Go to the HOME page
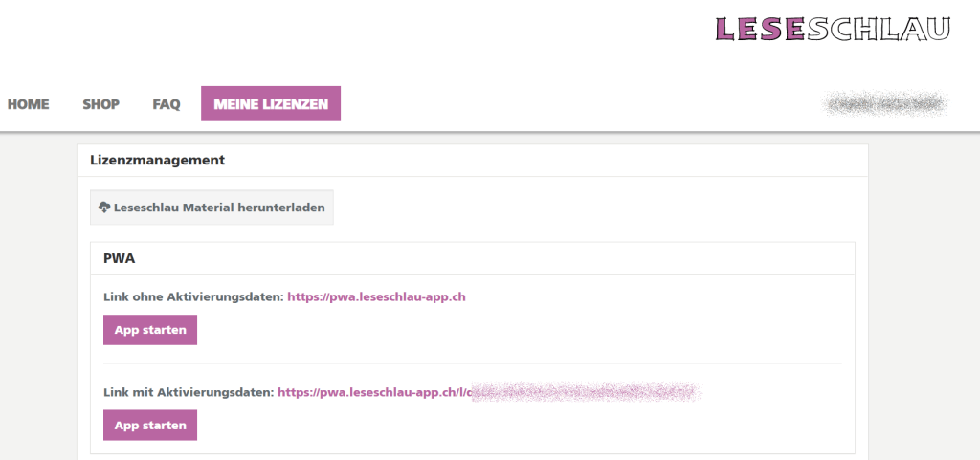 (29, 104)
